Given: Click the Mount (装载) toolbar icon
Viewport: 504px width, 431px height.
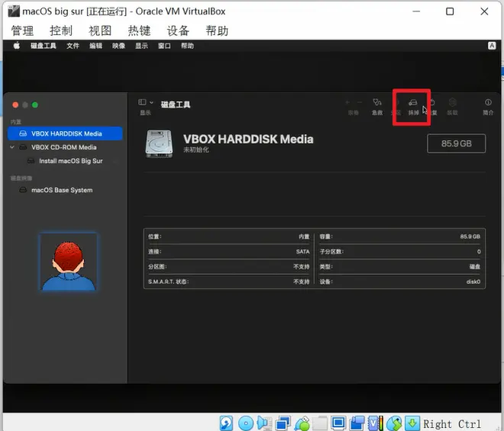Looking at the screenshot, I should [452, 102].
